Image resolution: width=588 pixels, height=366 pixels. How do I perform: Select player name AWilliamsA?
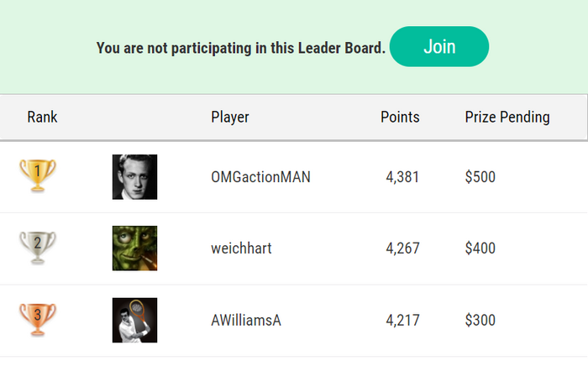coord(246,321)
